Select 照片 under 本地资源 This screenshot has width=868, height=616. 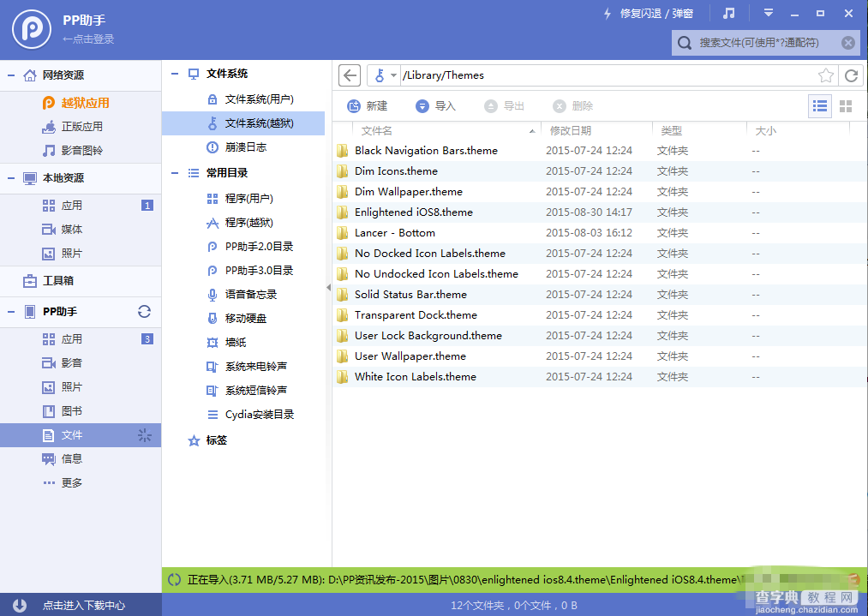[x=81, y=253]
